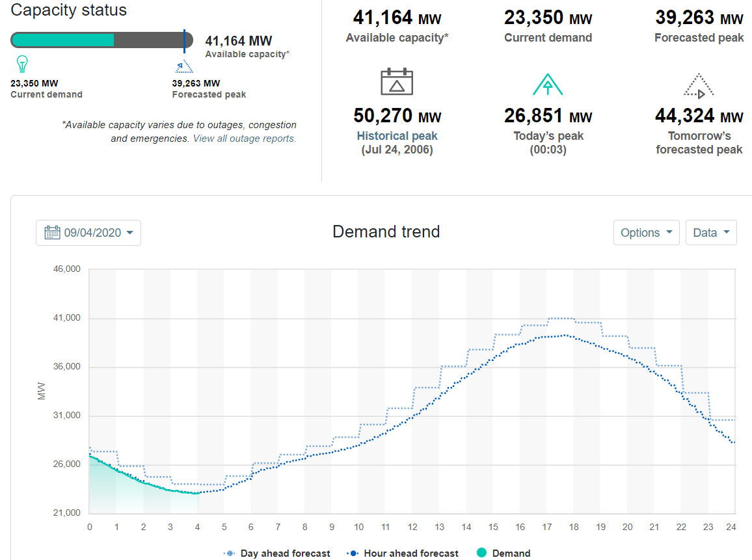Click the green capacity status bar
The width and height of the screenshot is (752, 560).
click(x=62, y=40)
